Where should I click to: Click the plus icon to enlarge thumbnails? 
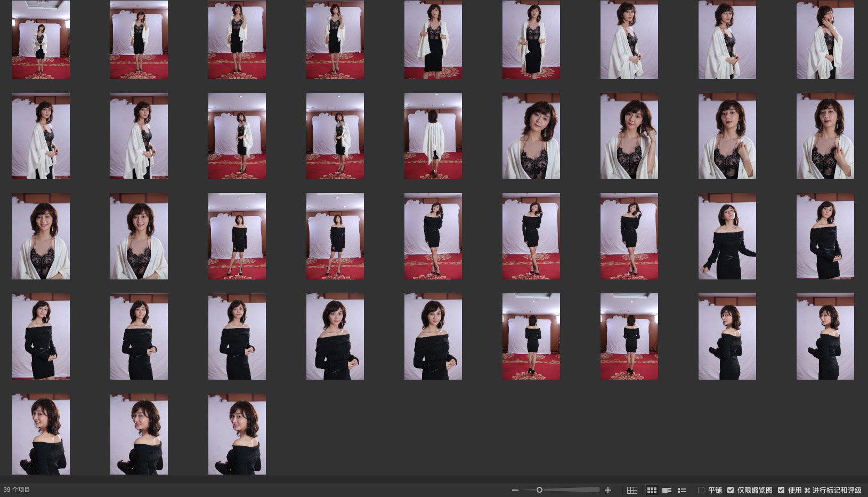[x=608, y=490]
